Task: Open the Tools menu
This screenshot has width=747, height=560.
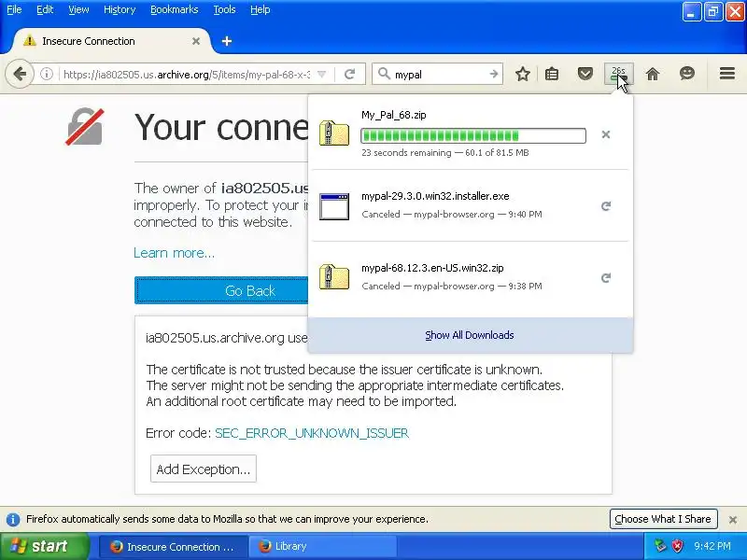Action: tap(224, 9)
